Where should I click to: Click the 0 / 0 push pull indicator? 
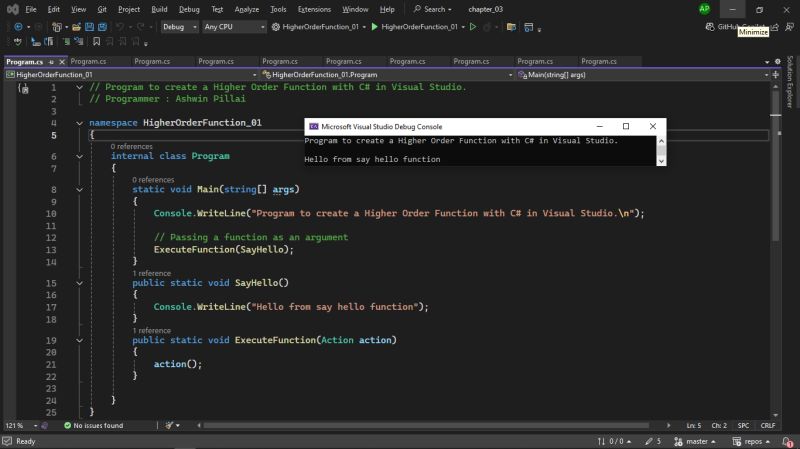[x=614, y=441]
